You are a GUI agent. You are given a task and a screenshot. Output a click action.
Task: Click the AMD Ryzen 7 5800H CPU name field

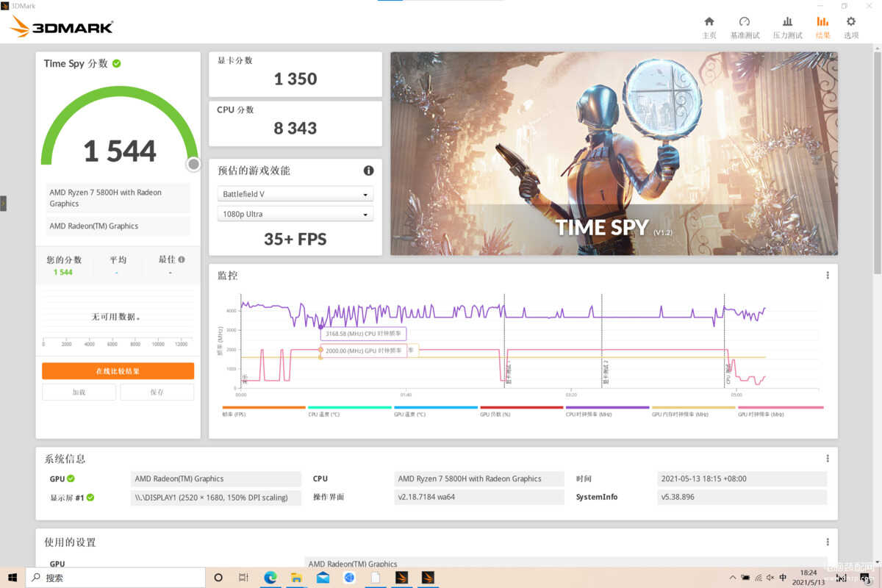[118, 198]
